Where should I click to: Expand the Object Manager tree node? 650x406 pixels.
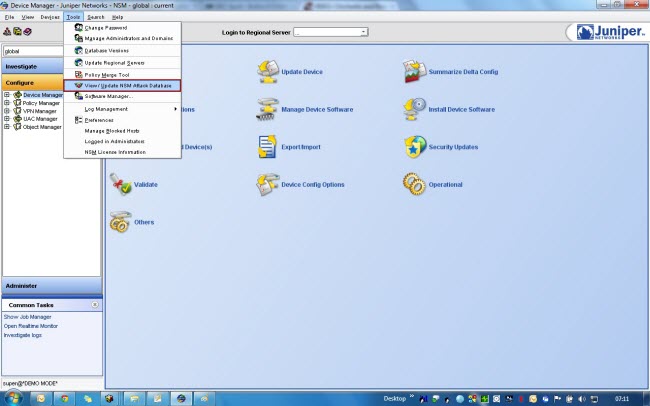[x=7, y=127]
